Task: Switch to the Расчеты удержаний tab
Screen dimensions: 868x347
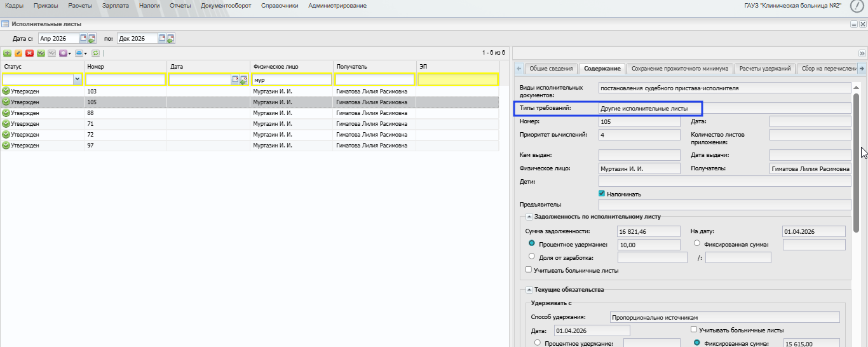Action: click(x=765, y=69)
